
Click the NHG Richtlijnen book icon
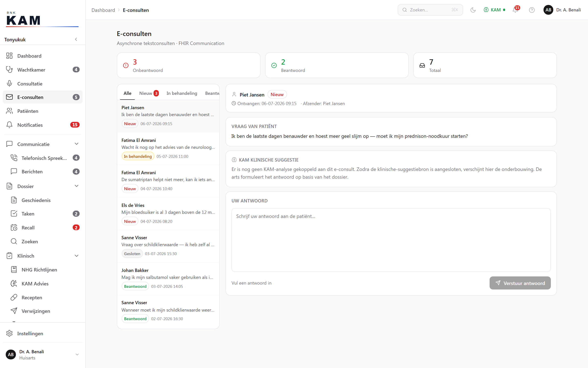pyautogui.click(x=14, y=270)
